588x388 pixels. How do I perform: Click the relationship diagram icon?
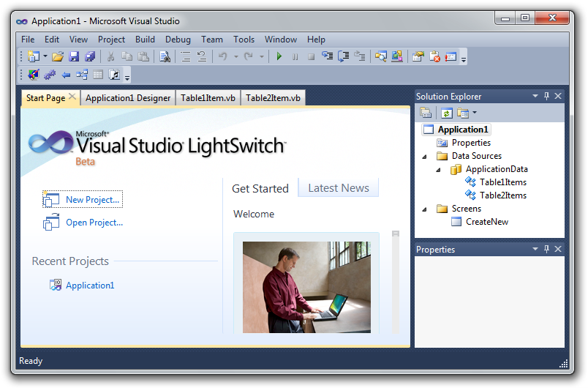click(x=82, y=75)
